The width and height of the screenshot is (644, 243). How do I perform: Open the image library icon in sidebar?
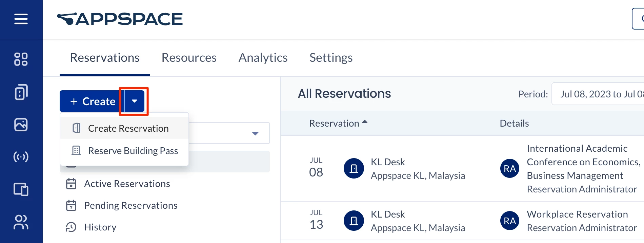click(21, 125)
